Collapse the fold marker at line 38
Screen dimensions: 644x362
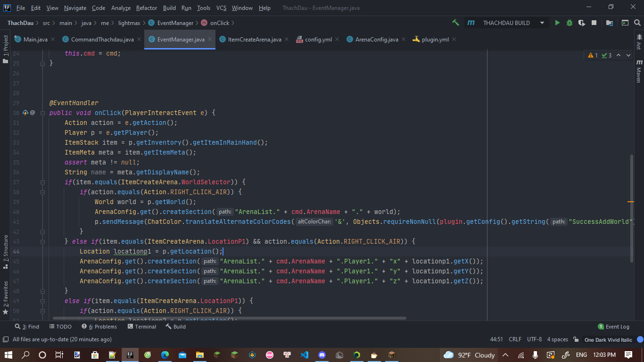point(42,192)
